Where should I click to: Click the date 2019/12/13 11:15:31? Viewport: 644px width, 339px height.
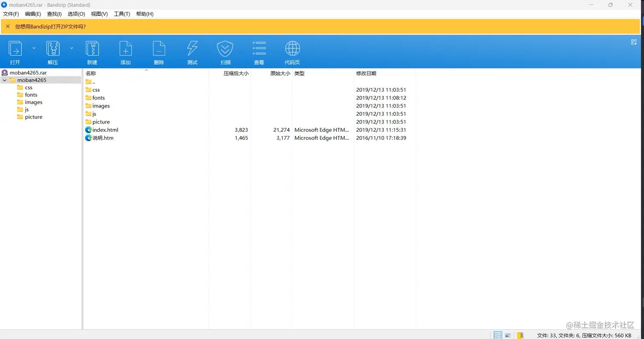tap(381, 130)
